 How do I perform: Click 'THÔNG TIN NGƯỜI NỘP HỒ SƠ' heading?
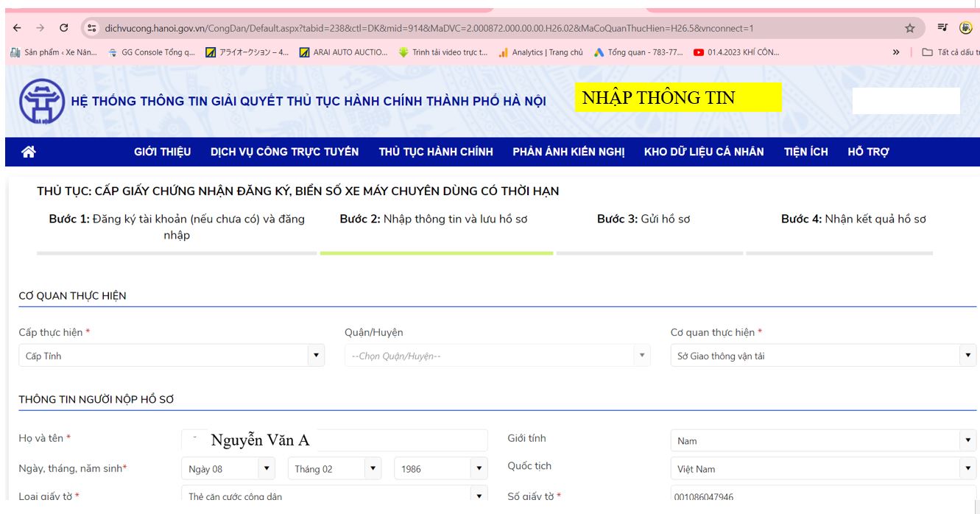(x=96, y=400)
